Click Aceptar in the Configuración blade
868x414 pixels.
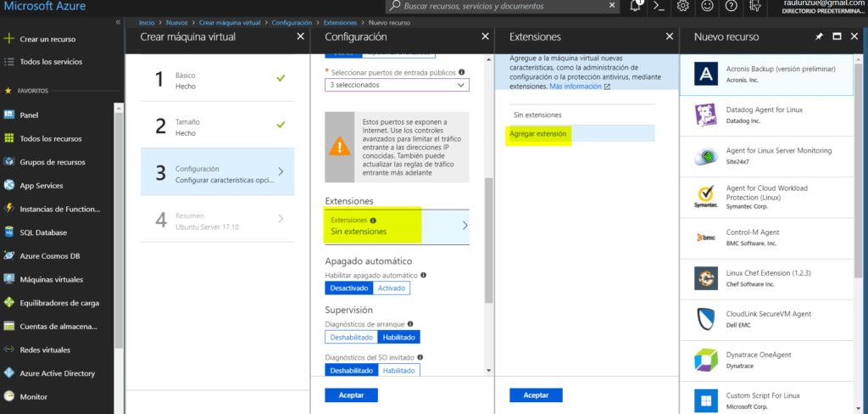point(351,395)
